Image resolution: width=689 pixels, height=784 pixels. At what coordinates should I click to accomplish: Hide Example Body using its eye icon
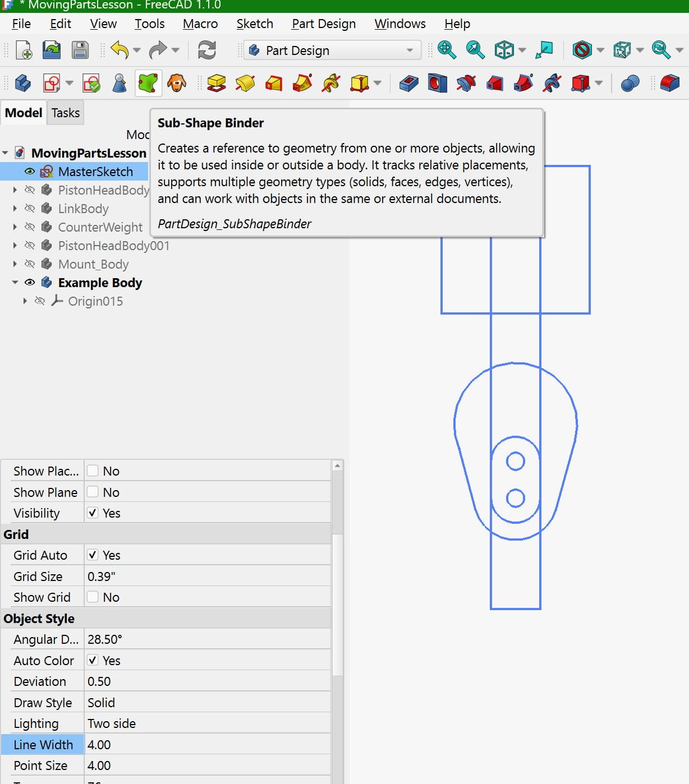(30, 283)
